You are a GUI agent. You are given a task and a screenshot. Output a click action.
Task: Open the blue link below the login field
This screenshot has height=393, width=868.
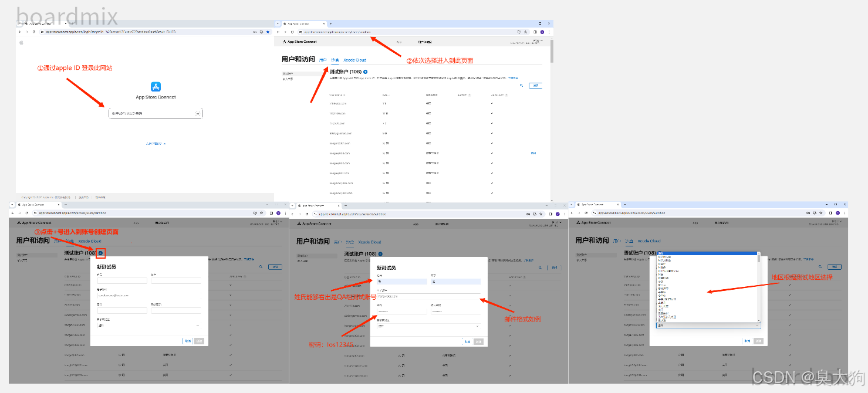click(156, 143)
